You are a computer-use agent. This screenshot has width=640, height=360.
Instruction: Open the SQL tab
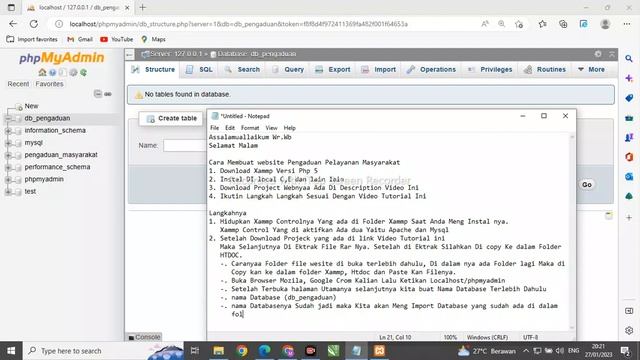[x=200, y=69]
